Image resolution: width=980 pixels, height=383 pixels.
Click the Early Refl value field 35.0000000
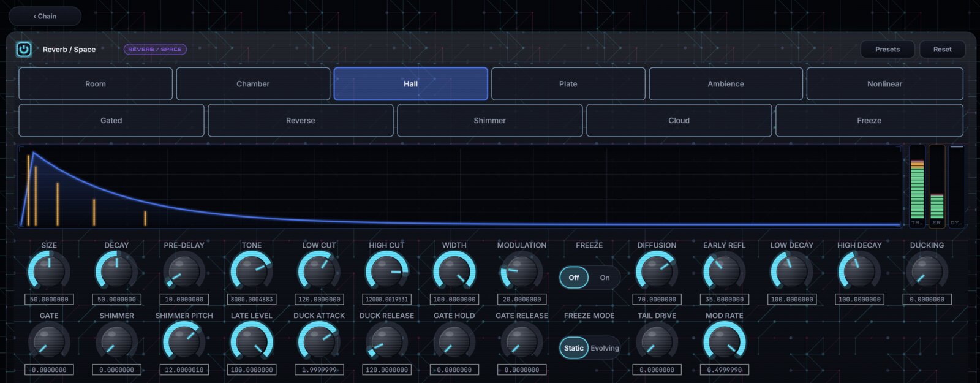(724, 300)
